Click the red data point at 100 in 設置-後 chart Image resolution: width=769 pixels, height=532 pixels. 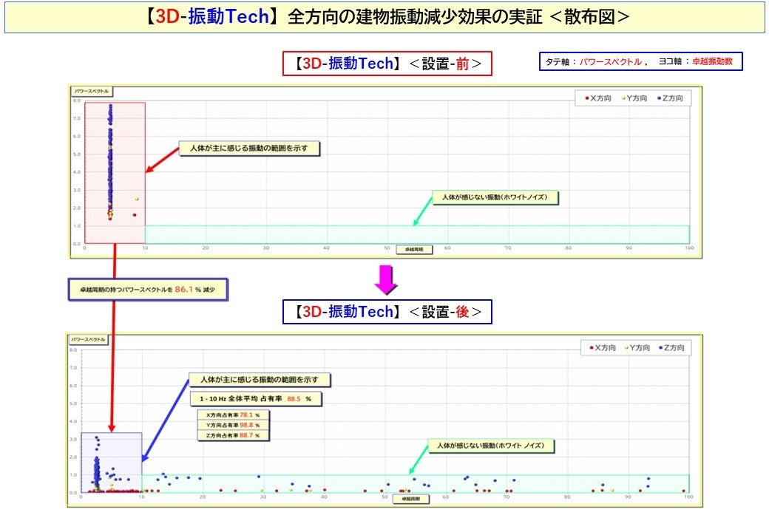point(684,491)
